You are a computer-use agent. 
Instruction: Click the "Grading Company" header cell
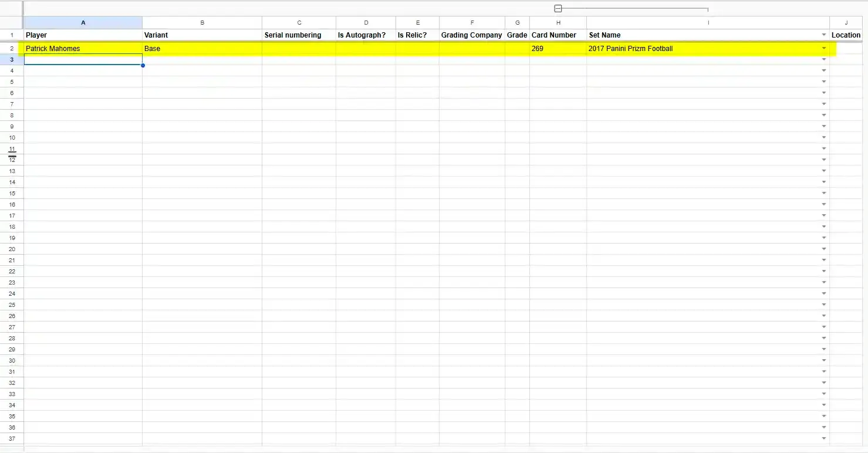(472, 35)
